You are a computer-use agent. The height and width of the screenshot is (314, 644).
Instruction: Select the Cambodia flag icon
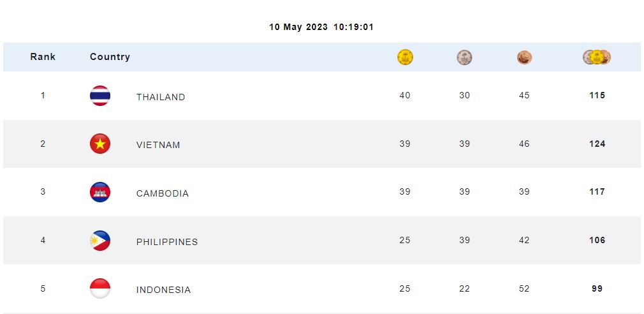pyautogui.click(x=100, y=192)
